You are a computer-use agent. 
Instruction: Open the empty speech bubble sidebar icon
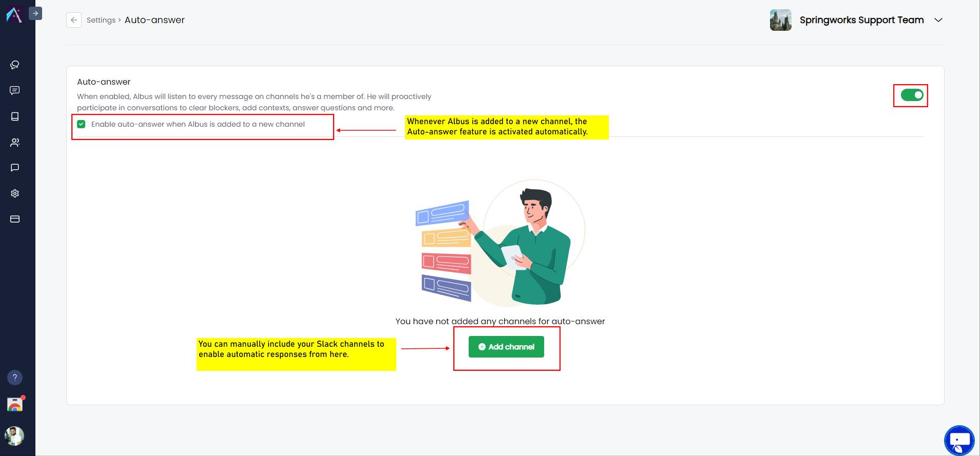point(15,168)
